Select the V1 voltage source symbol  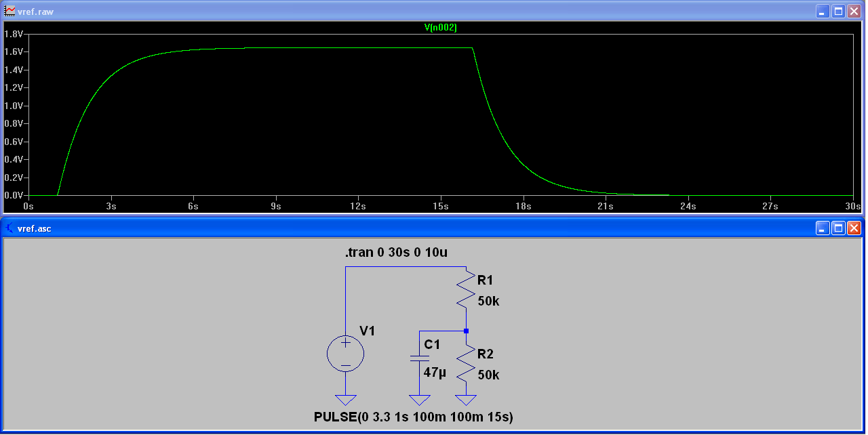coord(346,353)
